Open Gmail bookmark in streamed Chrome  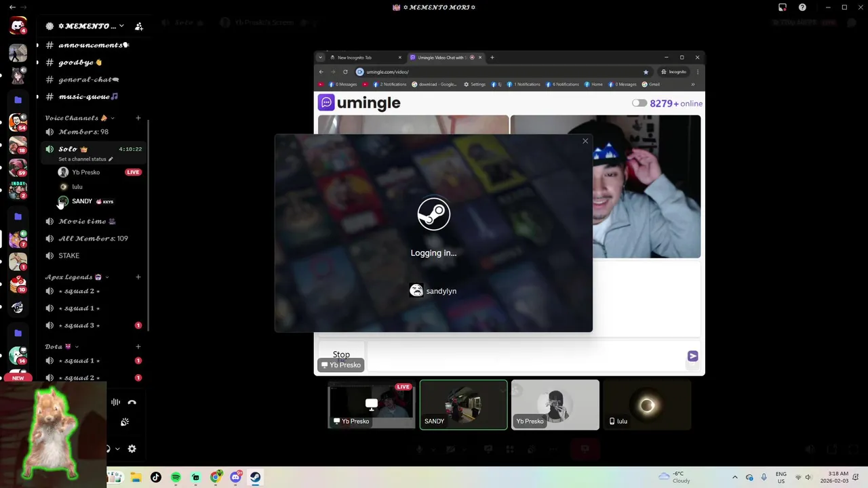click(x=650, y=85)
